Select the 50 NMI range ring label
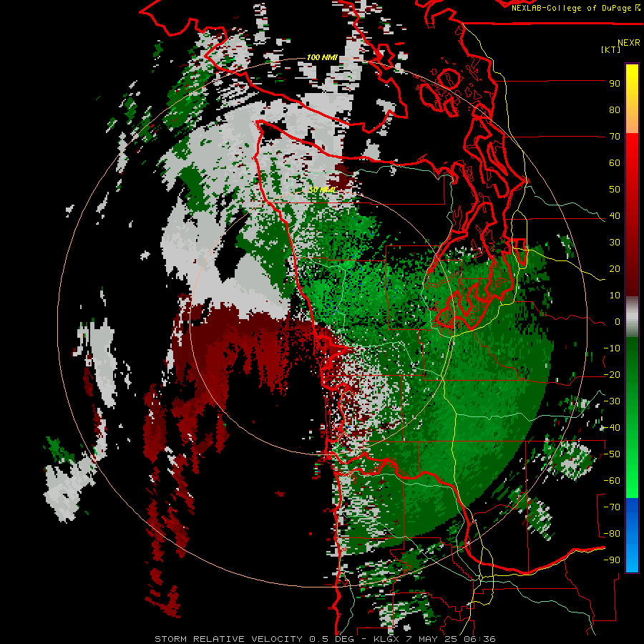Image resolution: width=644 pixels, height=644 pixels. click(x=323, y=190)
